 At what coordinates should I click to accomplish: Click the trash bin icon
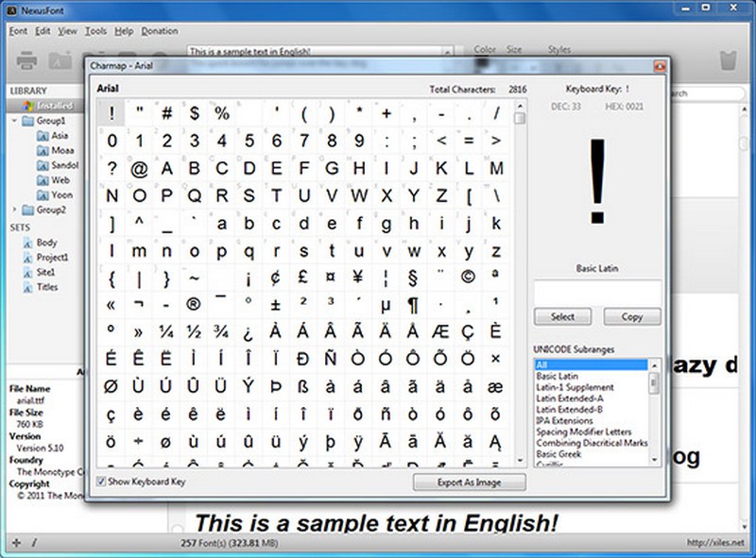(728, 62)
